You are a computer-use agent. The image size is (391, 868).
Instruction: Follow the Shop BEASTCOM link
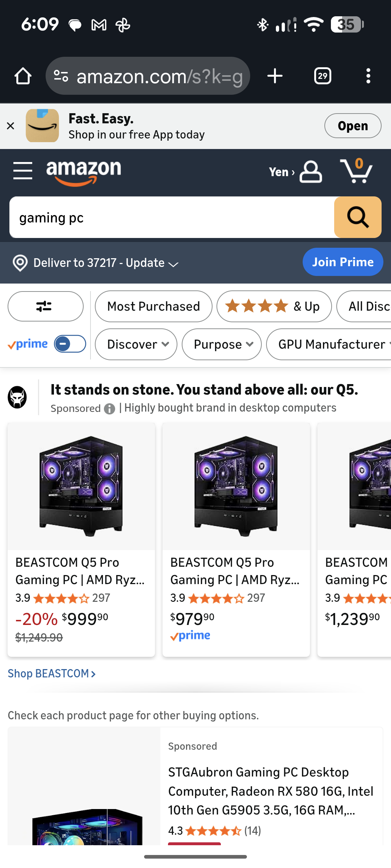52,673
